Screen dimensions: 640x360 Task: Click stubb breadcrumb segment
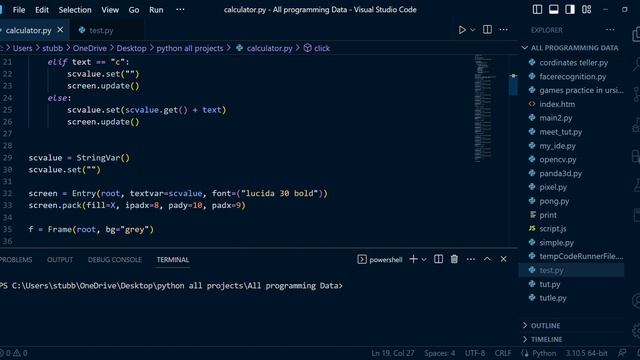pyautogui.click(x=53, y=48)
